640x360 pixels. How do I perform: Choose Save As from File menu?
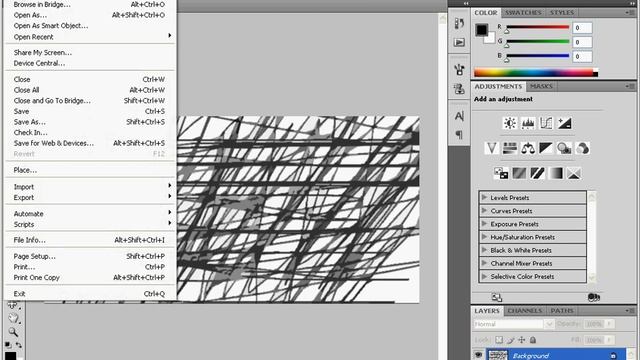(90, 122)
